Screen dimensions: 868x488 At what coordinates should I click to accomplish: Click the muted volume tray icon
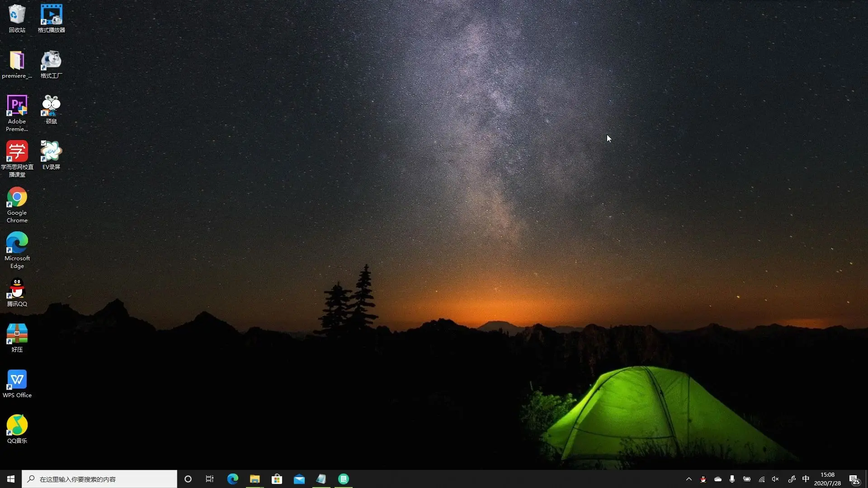point(776,479)
